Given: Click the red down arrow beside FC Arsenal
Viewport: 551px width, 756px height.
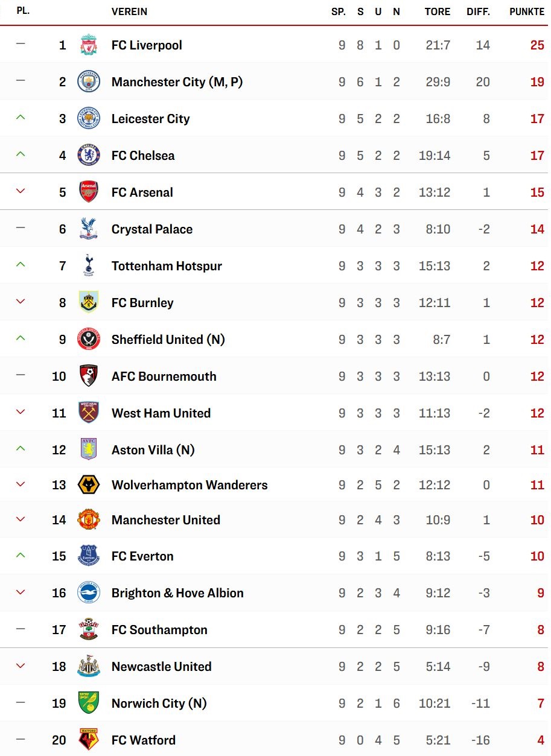Looking at the screenshot, I should tap(21, 191).
